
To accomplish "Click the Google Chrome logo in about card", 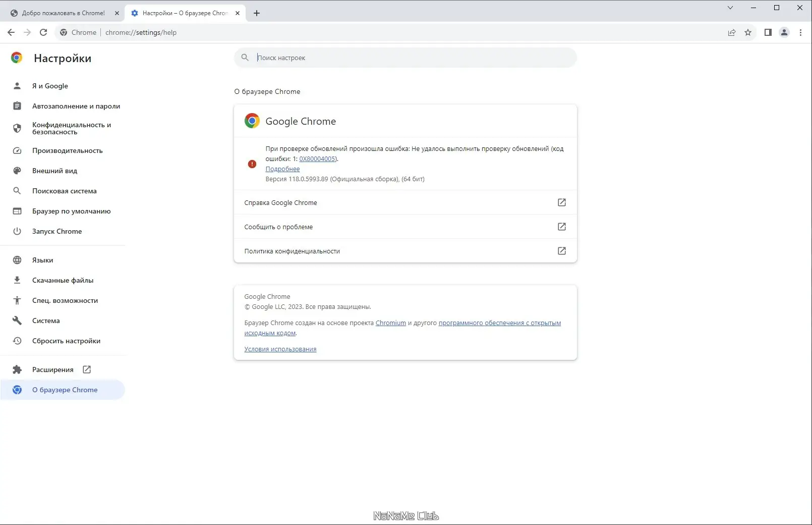I will tap(252, 121).
